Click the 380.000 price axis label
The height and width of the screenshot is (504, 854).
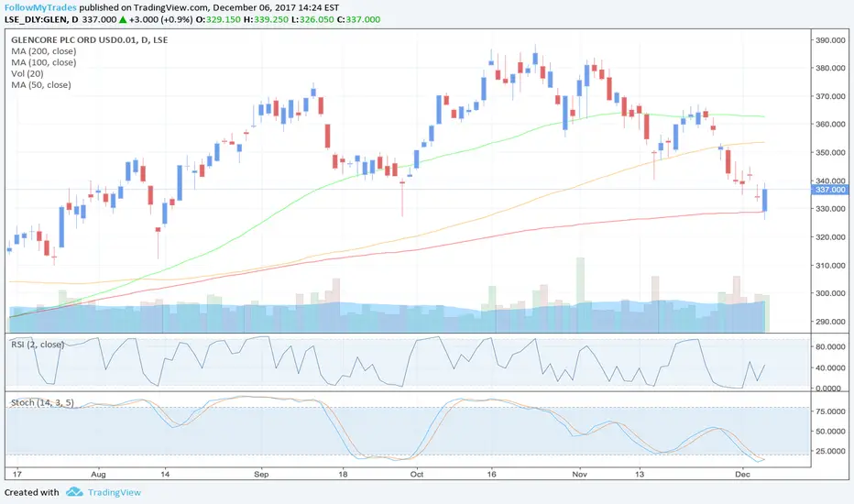pos(830,68)
